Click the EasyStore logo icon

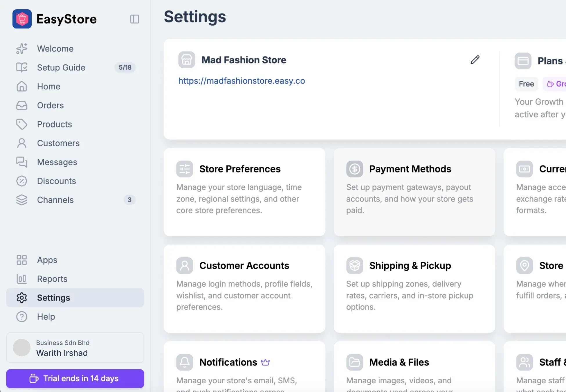tap(22, 19)
